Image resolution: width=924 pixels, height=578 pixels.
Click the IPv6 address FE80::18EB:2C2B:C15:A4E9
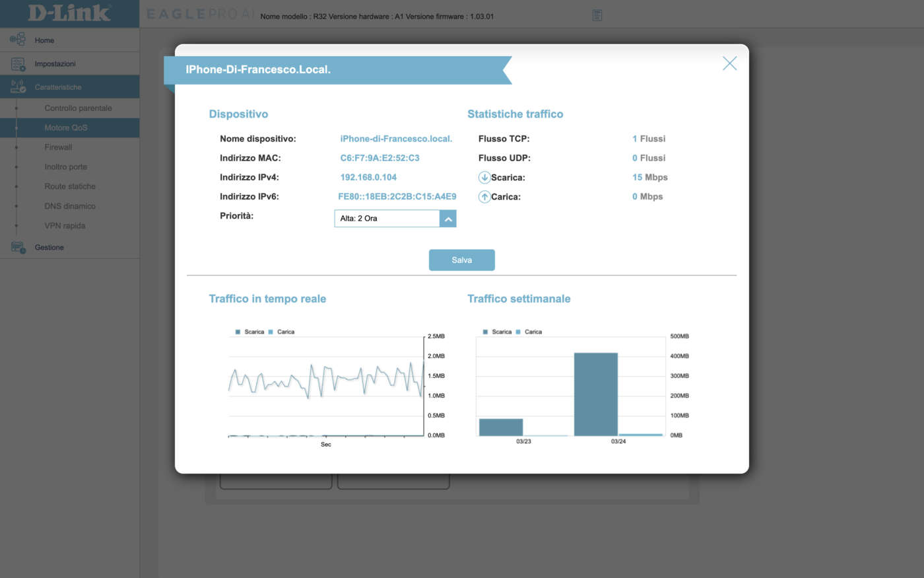tap(397, 197)
